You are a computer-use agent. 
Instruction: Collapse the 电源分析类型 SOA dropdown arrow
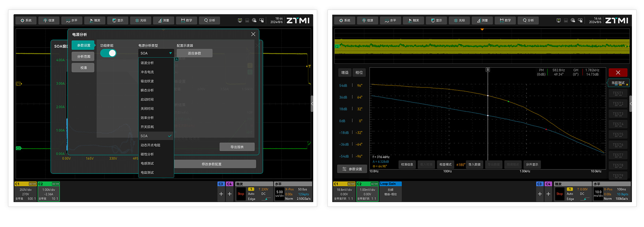coord(171,53)
